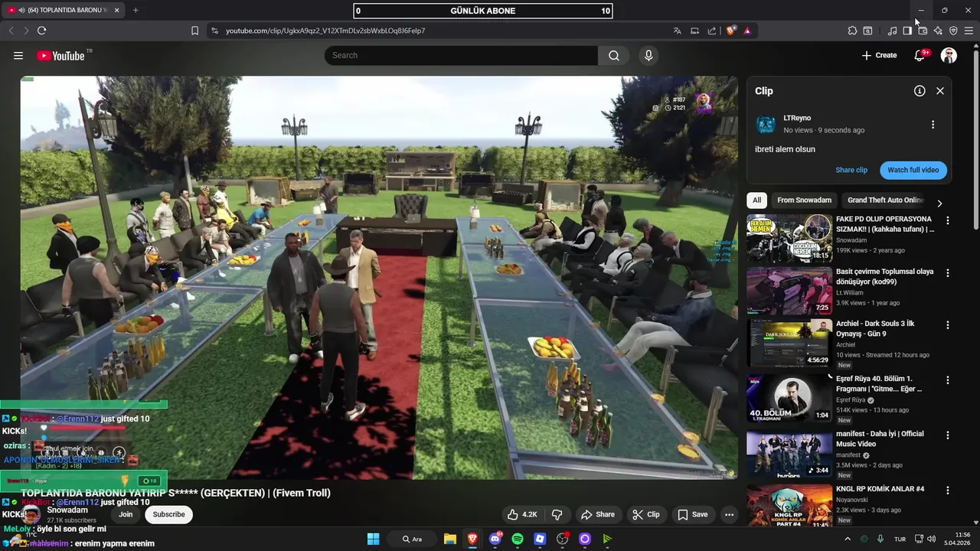The image size is (980, 551).
Task: Open options for Eşref Rüya video
Action: 947,380
